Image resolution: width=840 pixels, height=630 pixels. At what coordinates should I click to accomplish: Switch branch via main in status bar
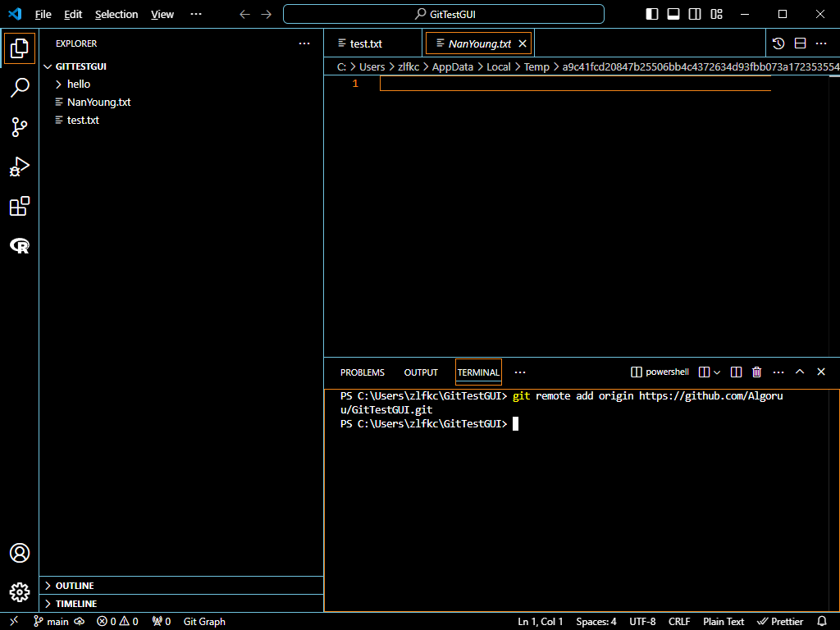tap(52, 622)
